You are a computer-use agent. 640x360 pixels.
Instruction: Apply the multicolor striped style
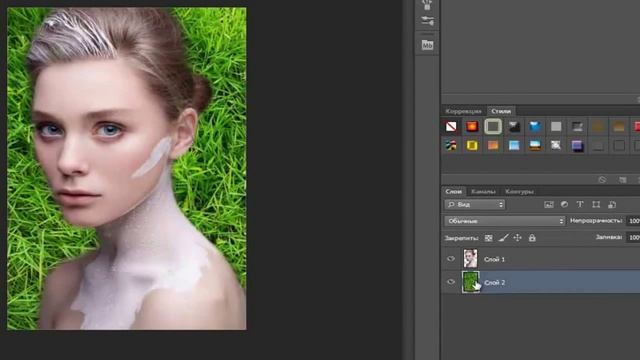click(x=451, y=145)
